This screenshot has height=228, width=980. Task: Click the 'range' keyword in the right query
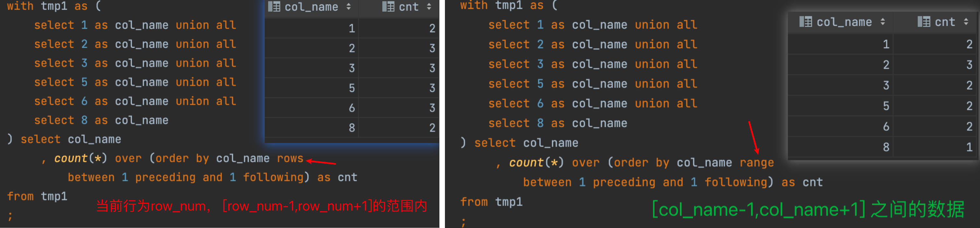(756, 163)
